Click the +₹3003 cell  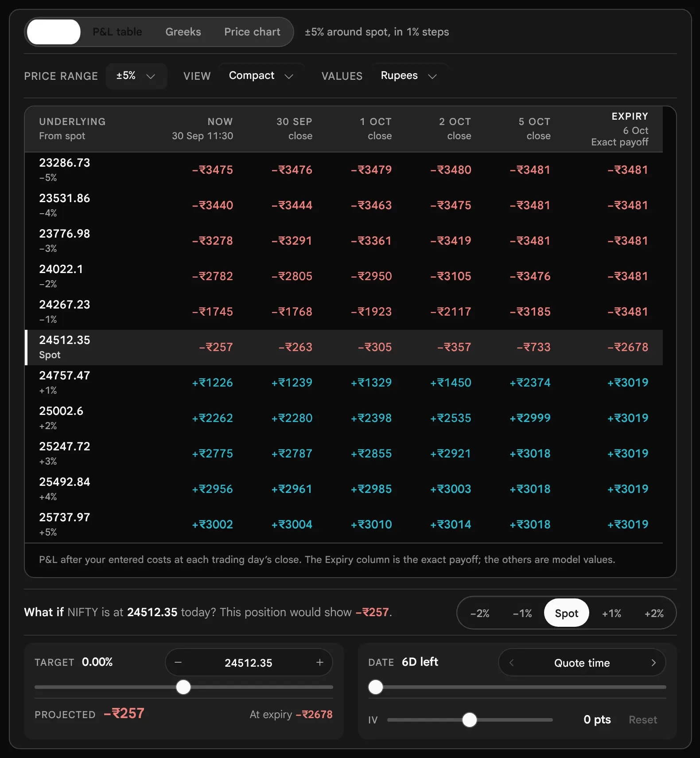point(451,489)
